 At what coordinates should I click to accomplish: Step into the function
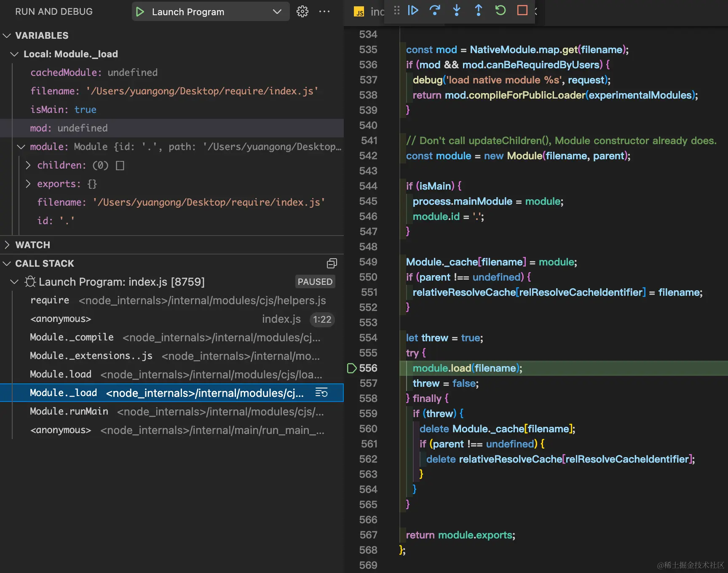[x=457, y=11]
